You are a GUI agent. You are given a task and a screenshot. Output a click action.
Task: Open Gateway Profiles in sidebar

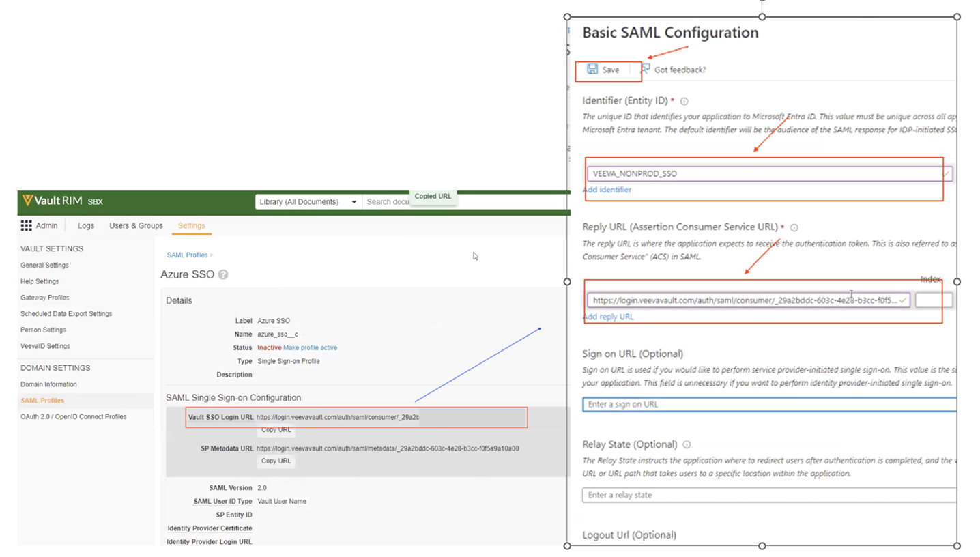point(44,298)
